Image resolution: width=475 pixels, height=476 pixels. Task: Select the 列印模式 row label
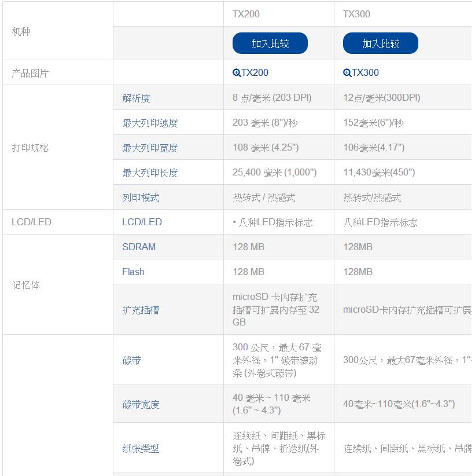[x=141, y=197]
